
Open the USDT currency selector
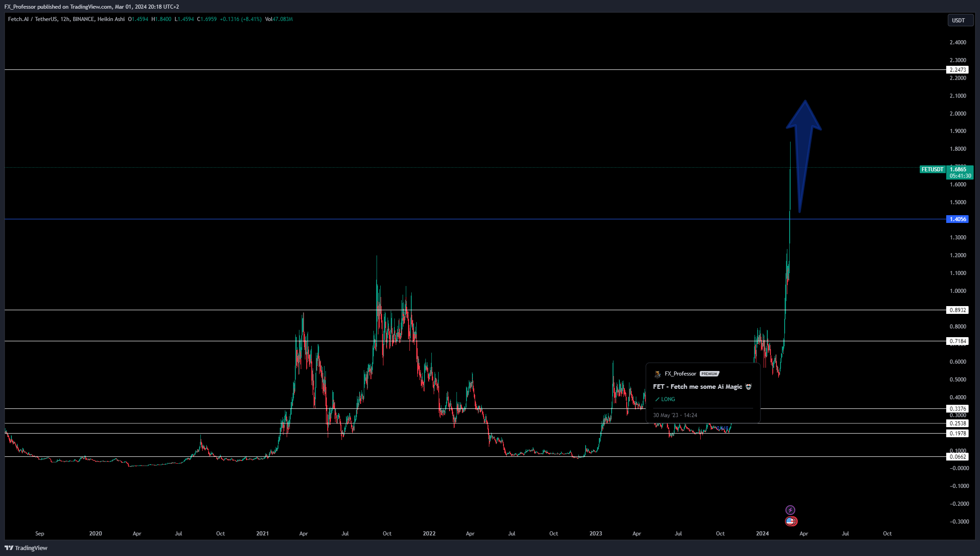(960, 20)
